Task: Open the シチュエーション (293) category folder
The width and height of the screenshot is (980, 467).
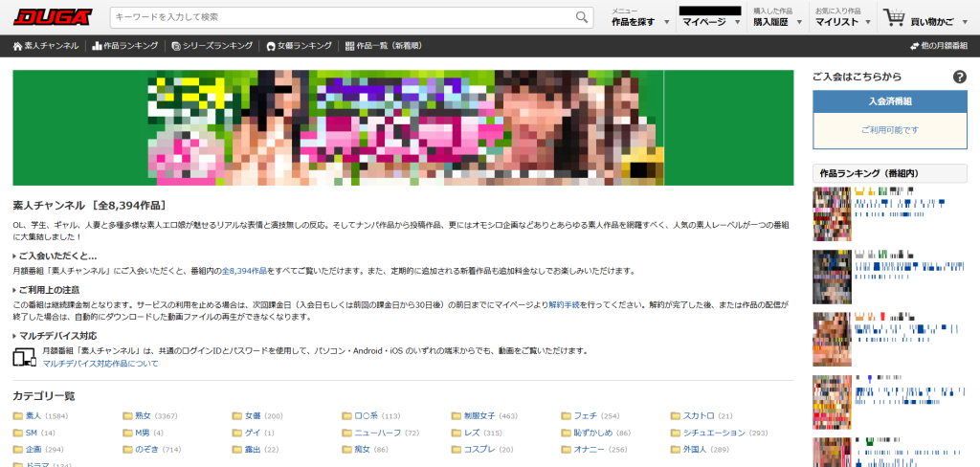Action: pyautogui.click(x=720, y=433)
